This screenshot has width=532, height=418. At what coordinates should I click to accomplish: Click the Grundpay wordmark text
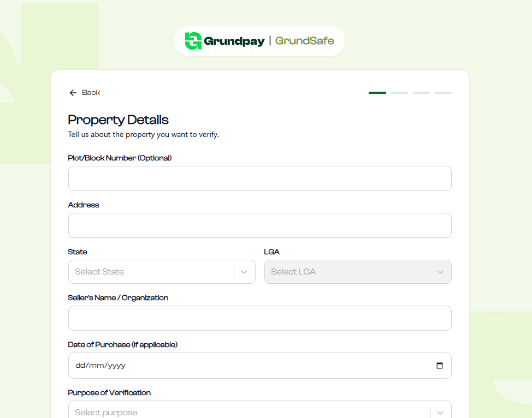234,41
